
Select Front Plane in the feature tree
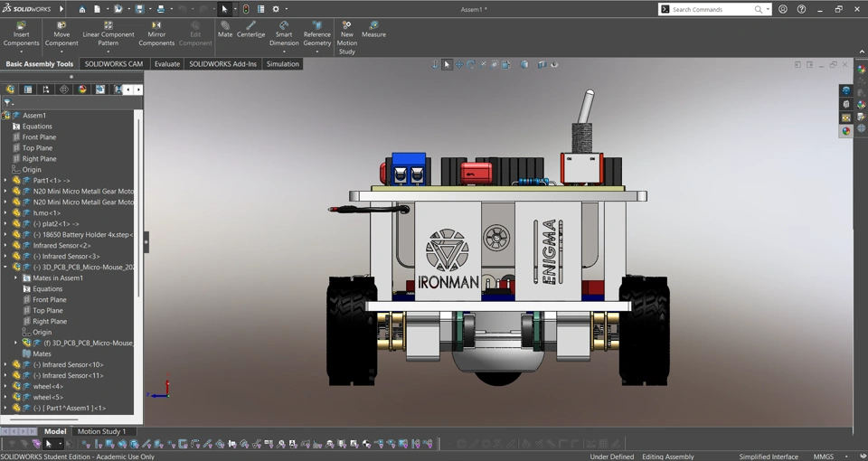[x=39, y=137]
